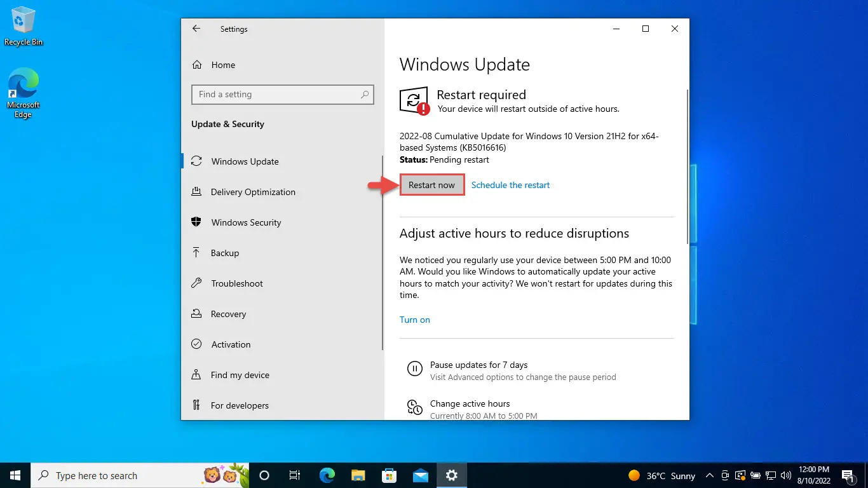
Task: Open the Windows Start menu
Action: tap(15, 475)
